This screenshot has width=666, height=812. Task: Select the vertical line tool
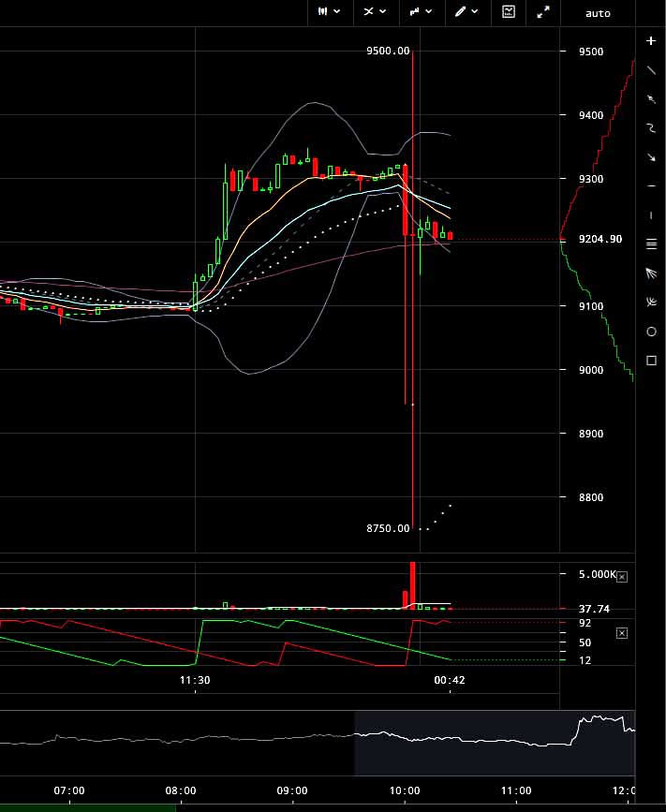[x=651, y=214]
